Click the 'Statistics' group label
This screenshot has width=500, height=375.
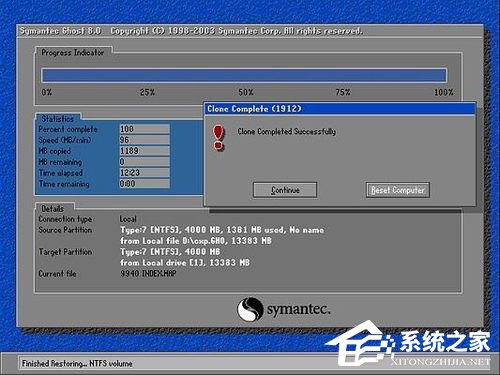pyautogui.click(x=57, y=119)
